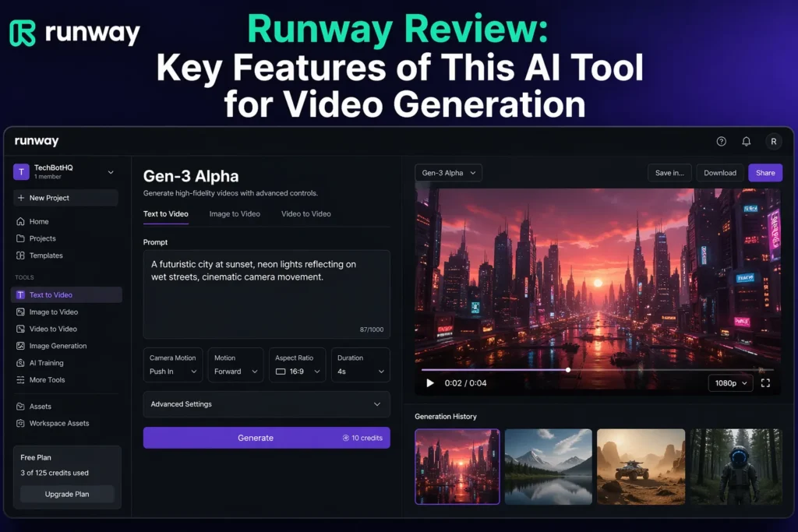Click the More Tools icon
The width and height of the screenshot is (798, 532).
click(20, 380)
